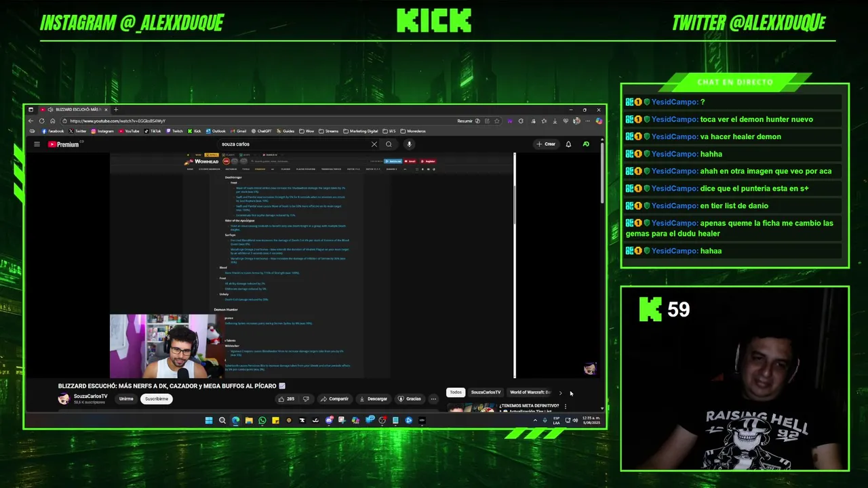The width and height of the screenshot is (868, 488).
Task: Open the ChatGPT bookmark
Action: [x=261, y=131]
